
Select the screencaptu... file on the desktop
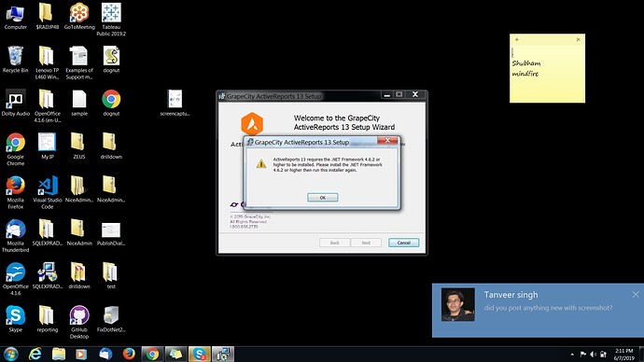click(x=175, y=103)
